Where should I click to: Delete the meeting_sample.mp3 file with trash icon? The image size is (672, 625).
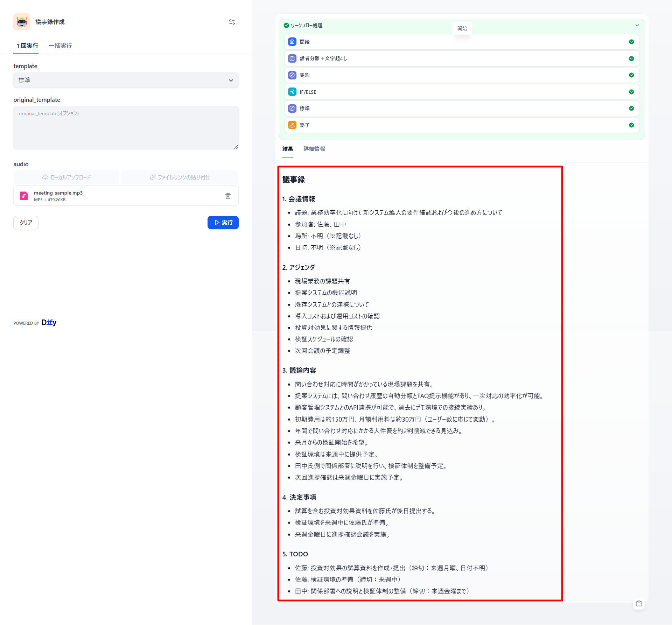[228, 196]
